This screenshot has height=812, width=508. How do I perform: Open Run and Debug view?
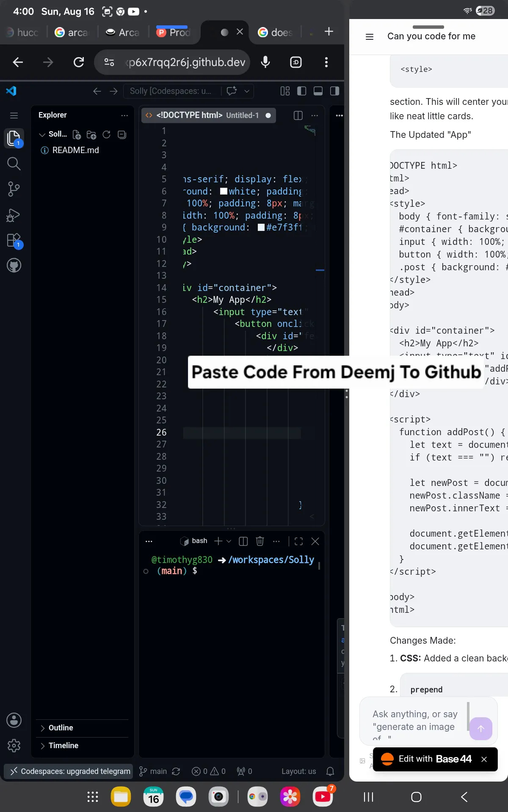click(14, 215)
